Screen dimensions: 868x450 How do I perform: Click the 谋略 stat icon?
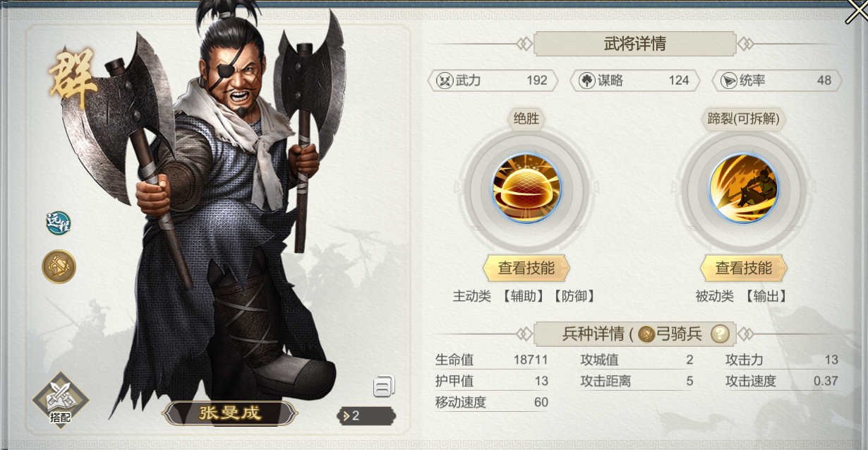pyautogui.click(x=586, y=81)
